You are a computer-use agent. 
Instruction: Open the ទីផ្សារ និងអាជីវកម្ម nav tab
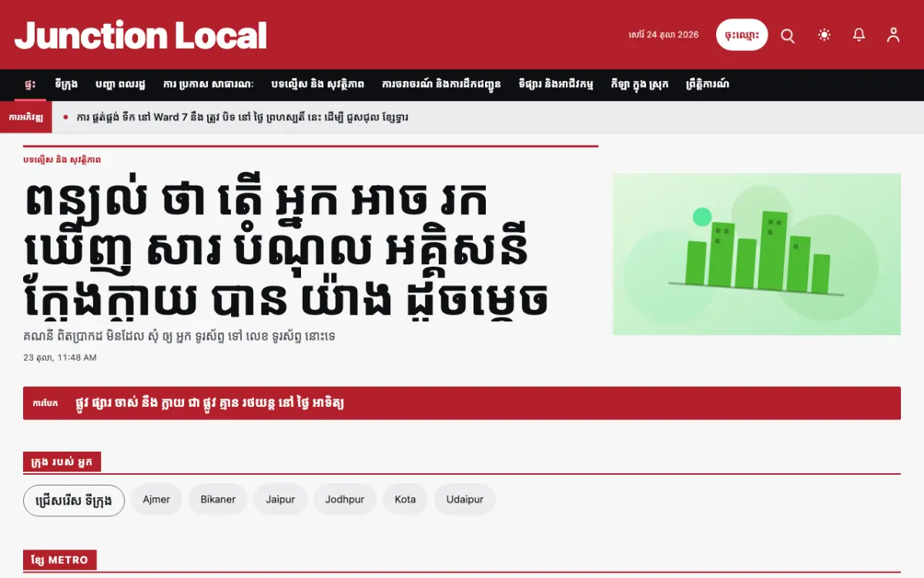click(556, 84)
